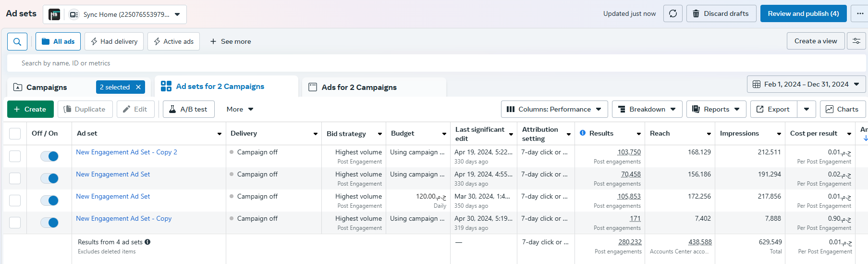The image size is (868, 264).
Task: Click the search magnifier icon
Action: (x=17, y=42)
